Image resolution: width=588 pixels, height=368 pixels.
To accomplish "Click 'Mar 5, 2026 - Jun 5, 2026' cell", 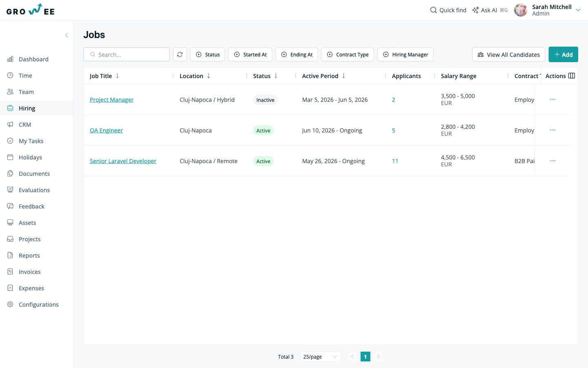I will 335,100.
